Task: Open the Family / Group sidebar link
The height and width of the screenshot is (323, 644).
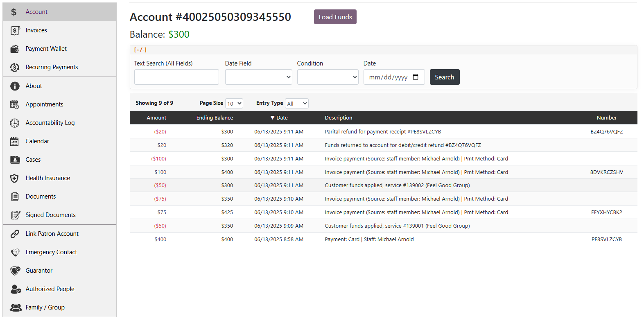Action: pos(59,307)
